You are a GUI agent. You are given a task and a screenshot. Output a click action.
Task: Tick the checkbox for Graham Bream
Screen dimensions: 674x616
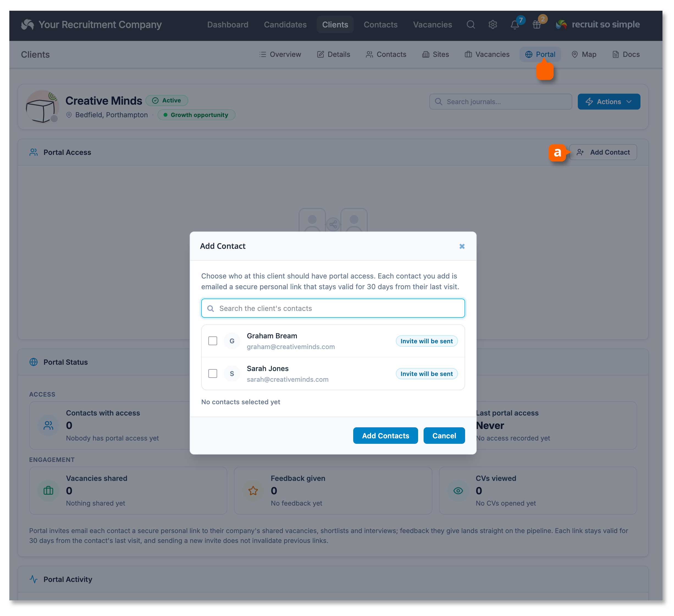coord(213,341)
